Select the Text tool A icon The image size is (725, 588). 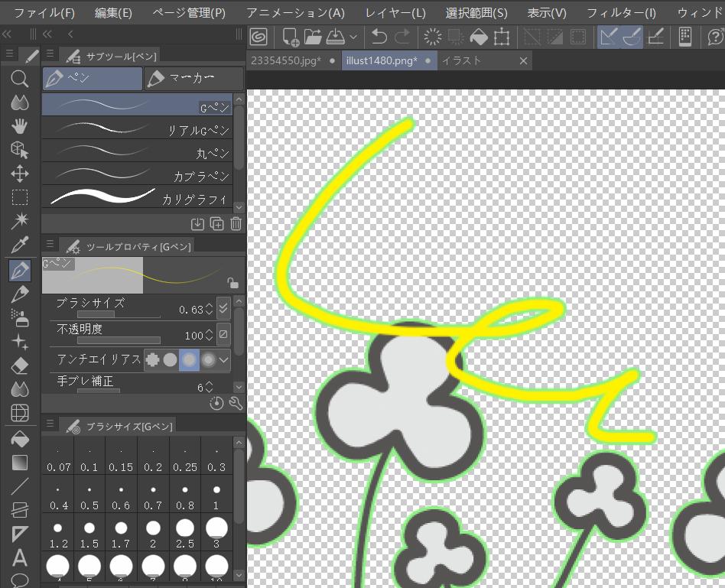click(x=19, y=558)
